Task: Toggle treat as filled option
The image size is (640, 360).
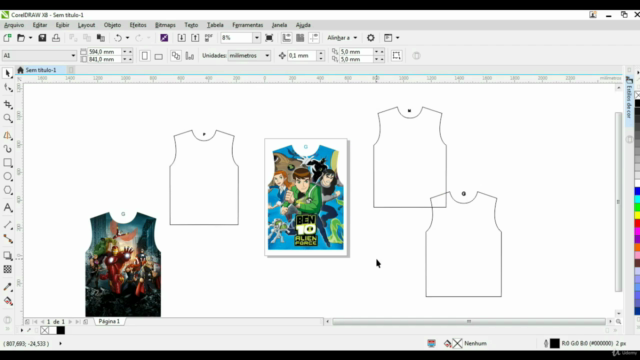Action: click(x=396, y=56)
